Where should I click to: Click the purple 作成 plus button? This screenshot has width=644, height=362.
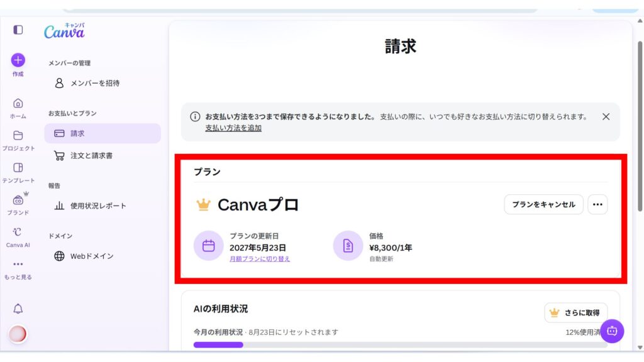[18, 60]
